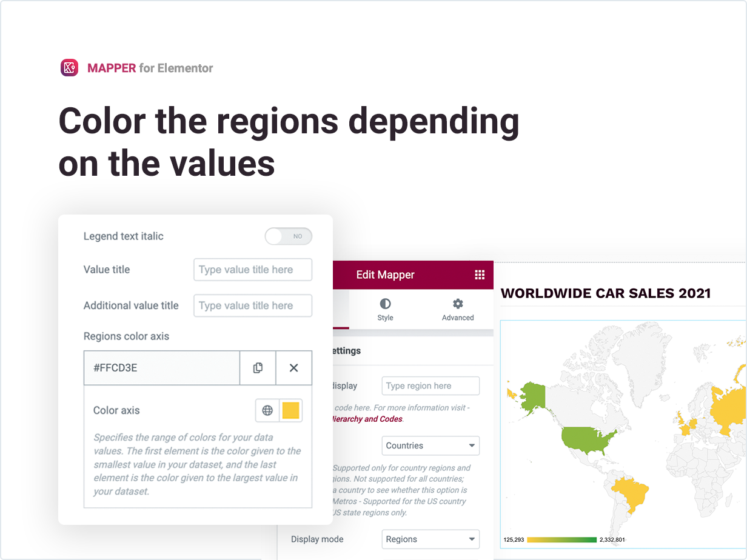
Task: Switch to the Advanced tab
Action: pyautogui.click(x=458, y=309)
